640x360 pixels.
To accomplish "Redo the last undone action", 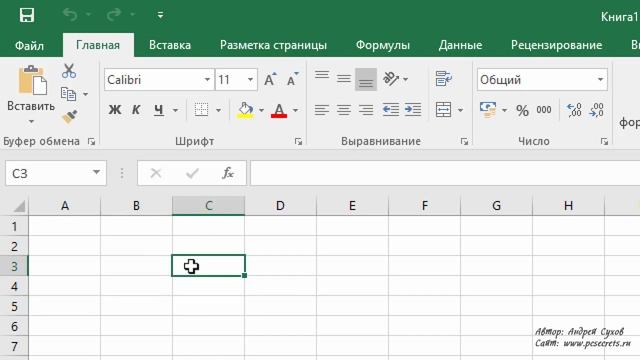I will coord(113,15).
